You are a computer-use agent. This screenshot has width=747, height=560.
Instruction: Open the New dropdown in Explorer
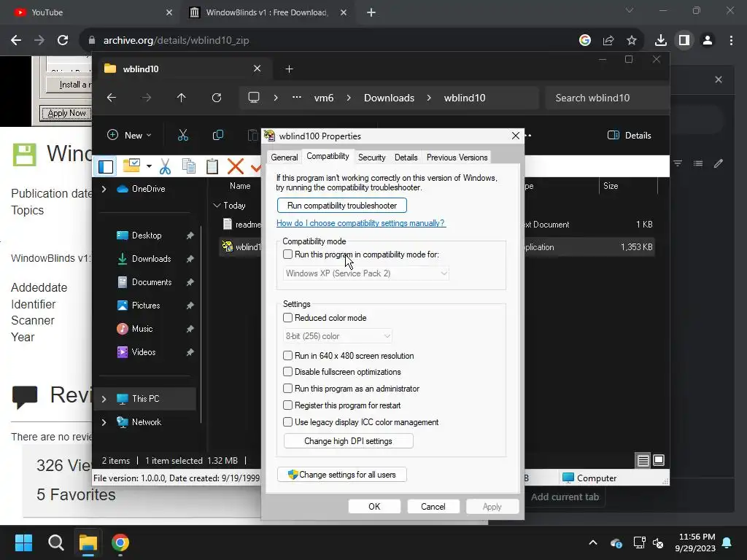(x=129, y=135)
